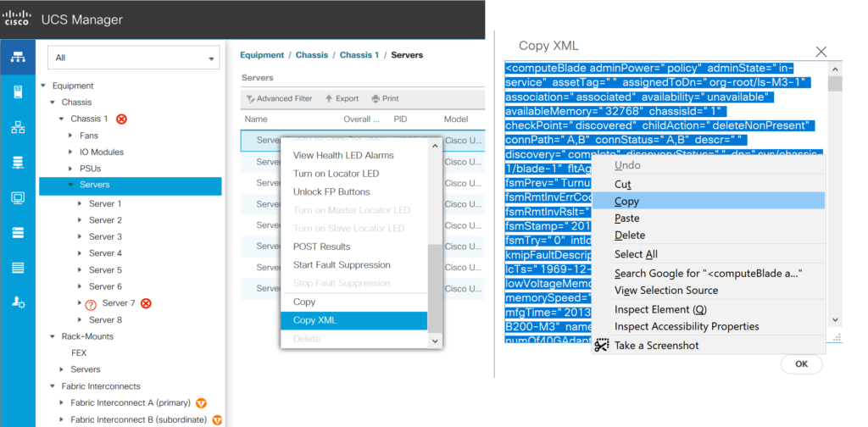Screen dimensions: 868x427
Task: Open the Storage icon in sidebar
Action: 18,233
